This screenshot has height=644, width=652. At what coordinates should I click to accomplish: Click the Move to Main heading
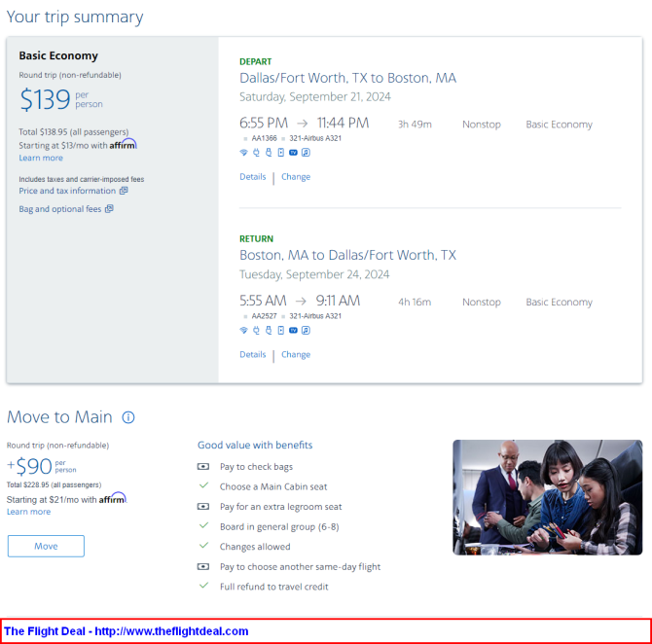tap(59, 417)
